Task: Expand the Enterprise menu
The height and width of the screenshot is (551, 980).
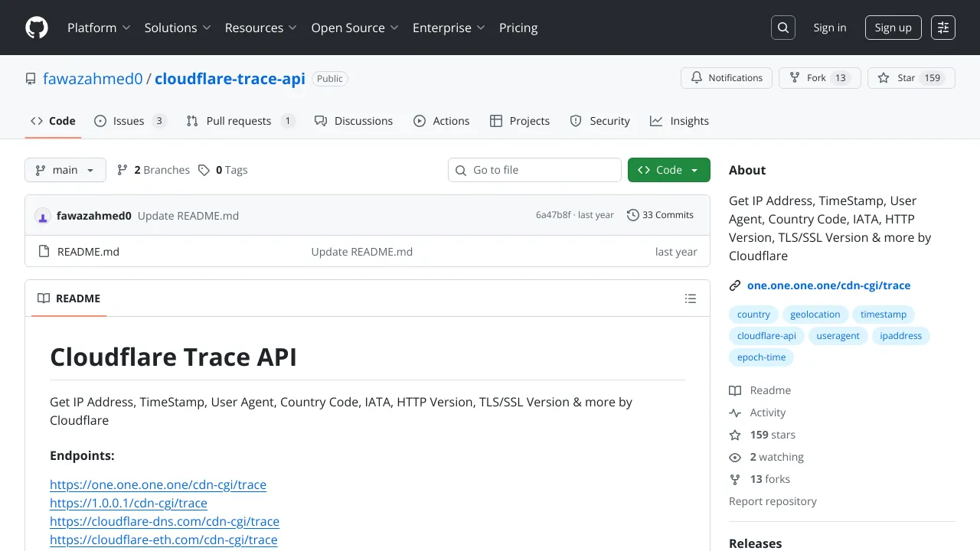Action: pos(449,28)
